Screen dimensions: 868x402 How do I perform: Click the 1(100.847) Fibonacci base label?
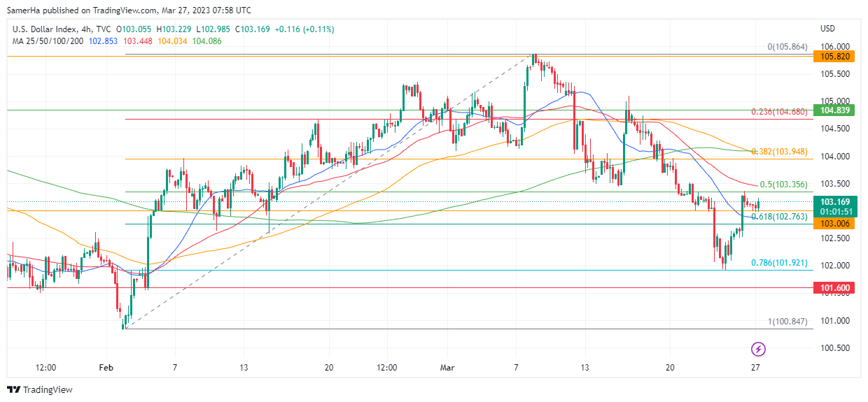787,322
